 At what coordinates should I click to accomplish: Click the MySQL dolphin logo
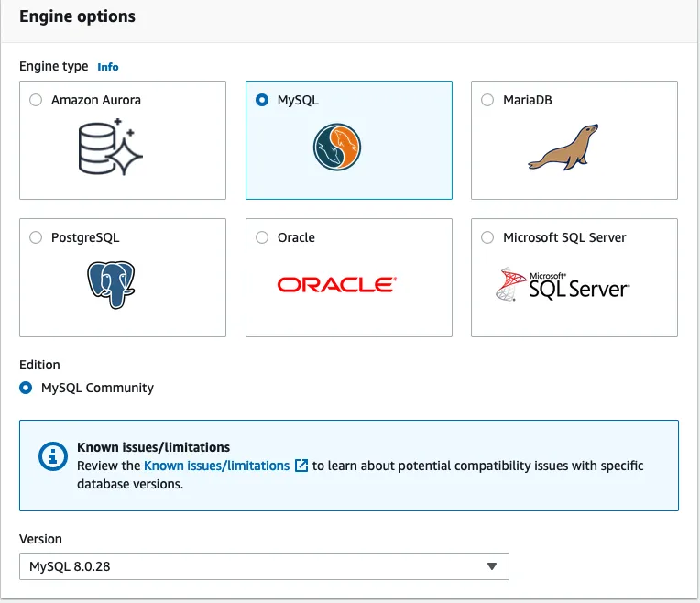tap(337, 147)
